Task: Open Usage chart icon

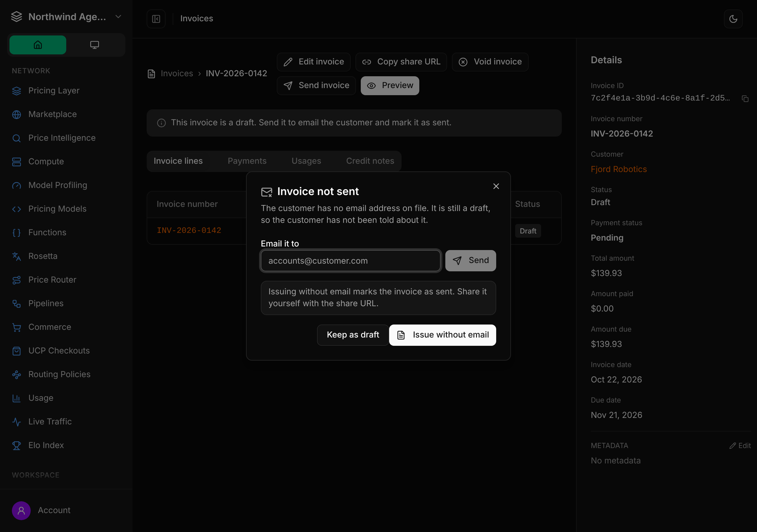Action: coord(17,398)
